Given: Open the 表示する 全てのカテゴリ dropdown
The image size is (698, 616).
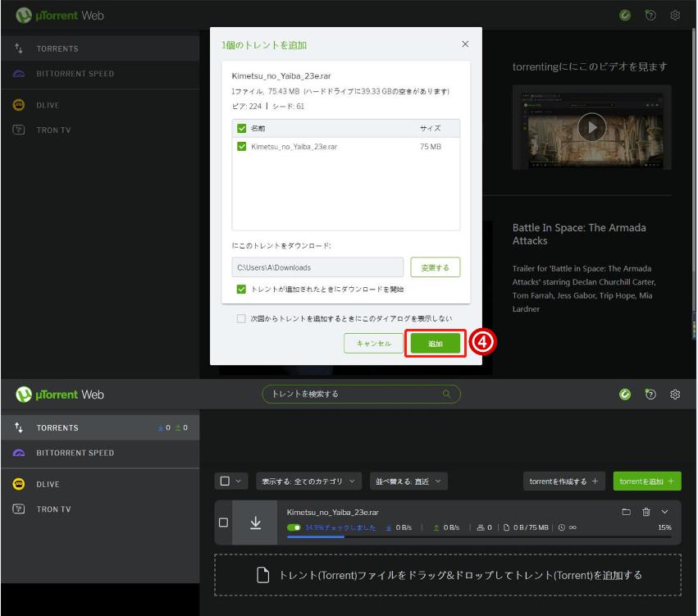Looking at the screenshot, I should click(x=308, y=481).
